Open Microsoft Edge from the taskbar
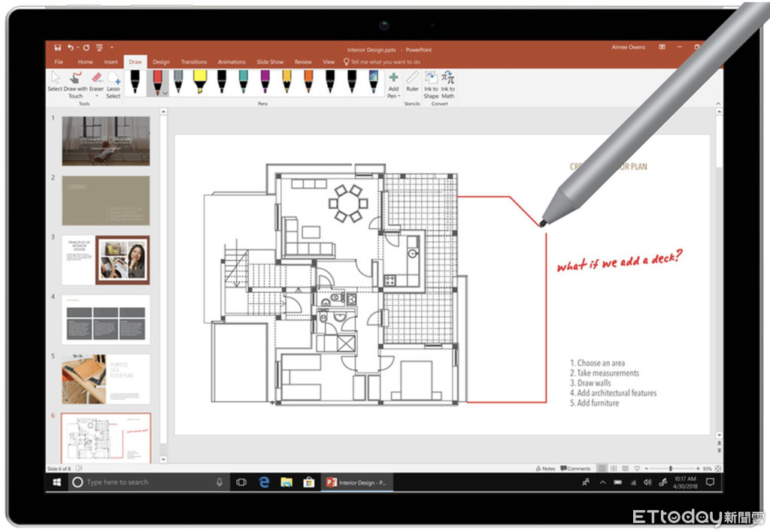 264,482
